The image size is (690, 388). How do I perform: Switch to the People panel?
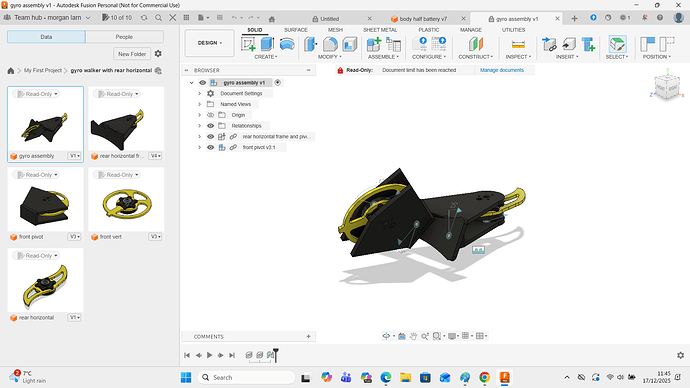[125, 37]
